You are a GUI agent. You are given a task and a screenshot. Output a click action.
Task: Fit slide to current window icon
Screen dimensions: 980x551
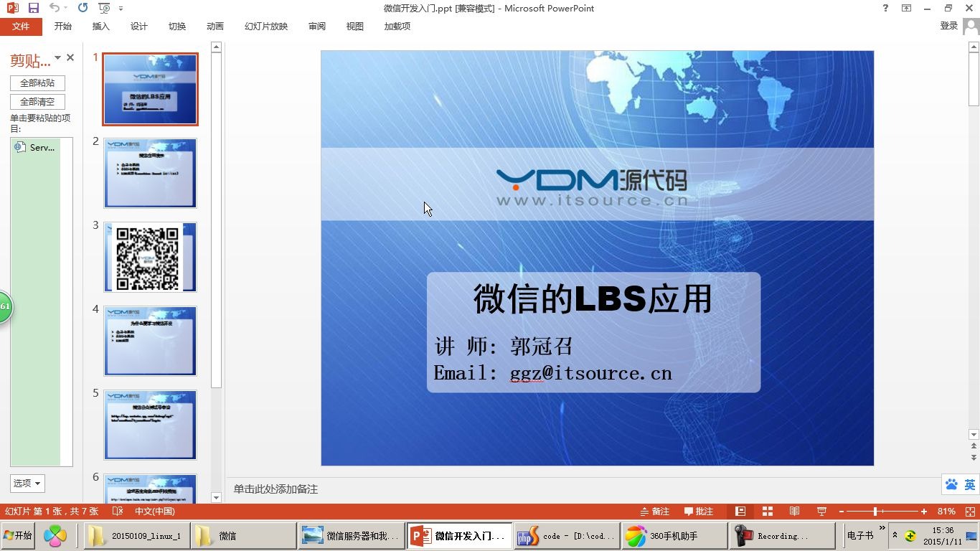[x=971, y=512]
